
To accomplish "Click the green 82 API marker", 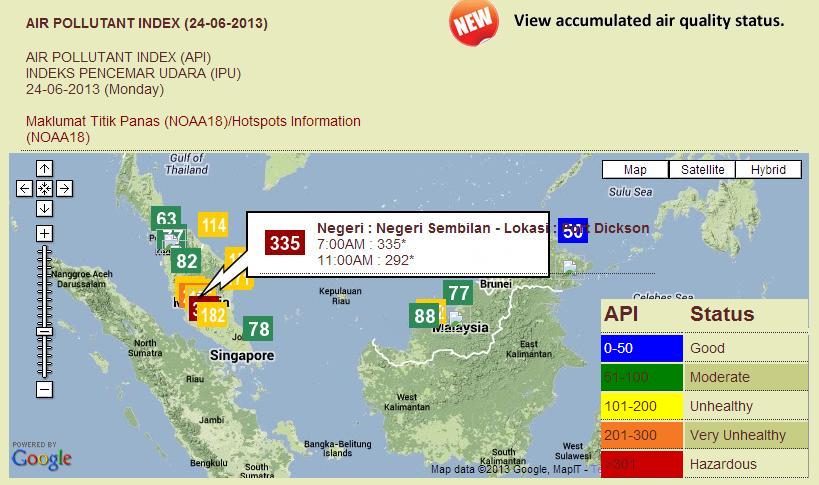I will pos(186,261).
